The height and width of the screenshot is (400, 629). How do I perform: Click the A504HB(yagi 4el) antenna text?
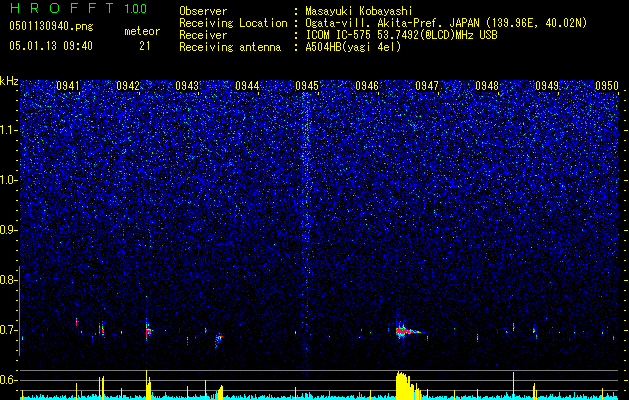pyautogui.click(x=353, y=47)
